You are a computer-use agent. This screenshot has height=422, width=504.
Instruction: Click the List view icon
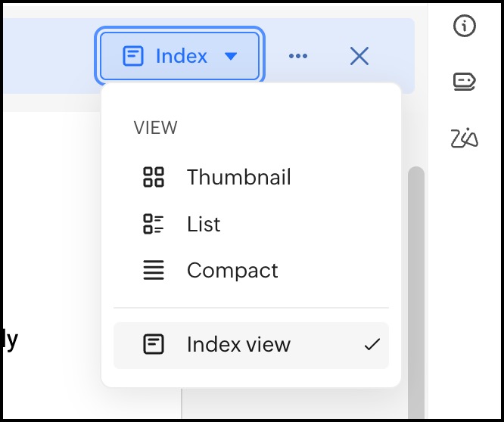[x=154, y=224]
